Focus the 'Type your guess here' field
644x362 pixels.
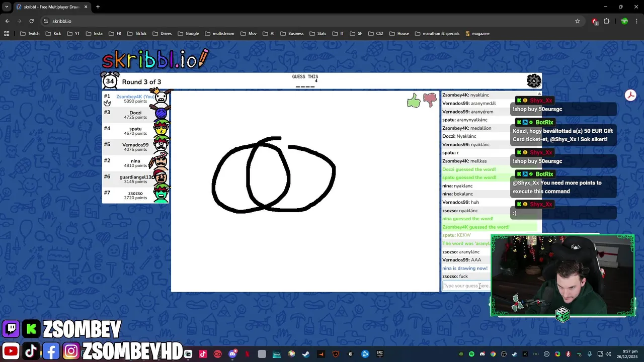tap(466, 286)
